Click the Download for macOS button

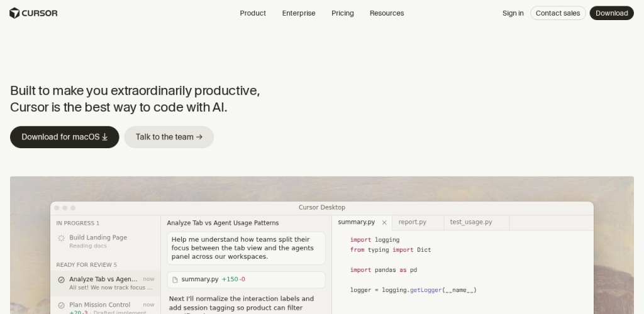click(x=64, y=137)
